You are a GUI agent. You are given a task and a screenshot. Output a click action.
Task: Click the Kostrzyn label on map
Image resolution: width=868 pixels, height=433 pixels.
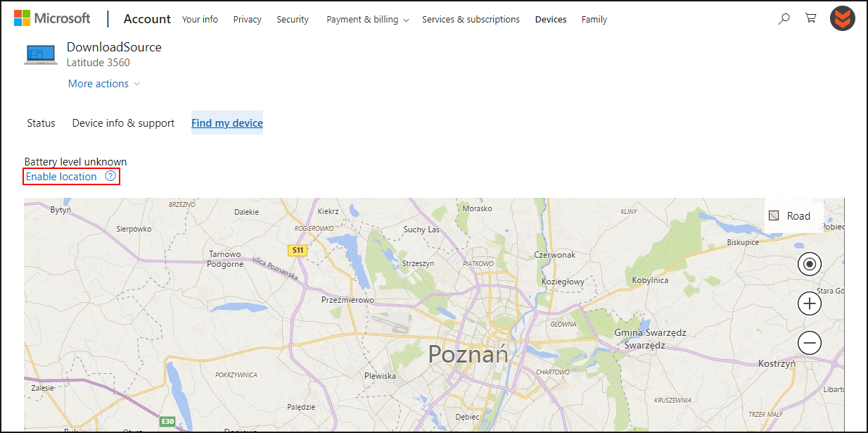777,364
